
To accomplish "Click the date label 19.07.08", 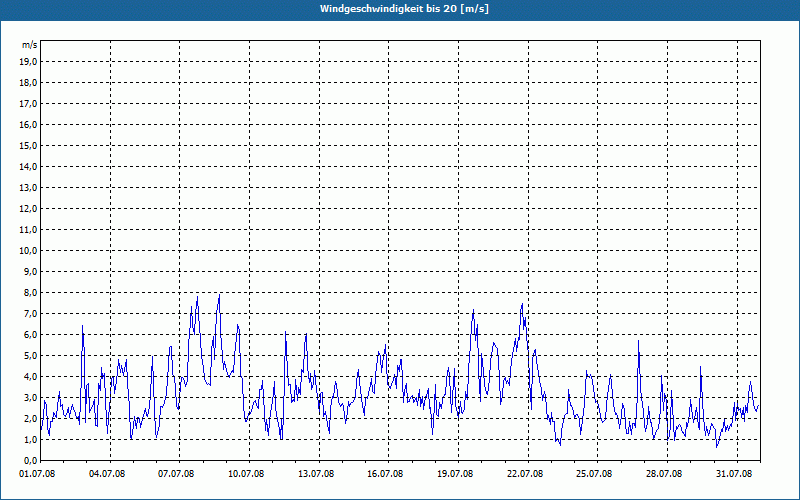I will 455,474.
